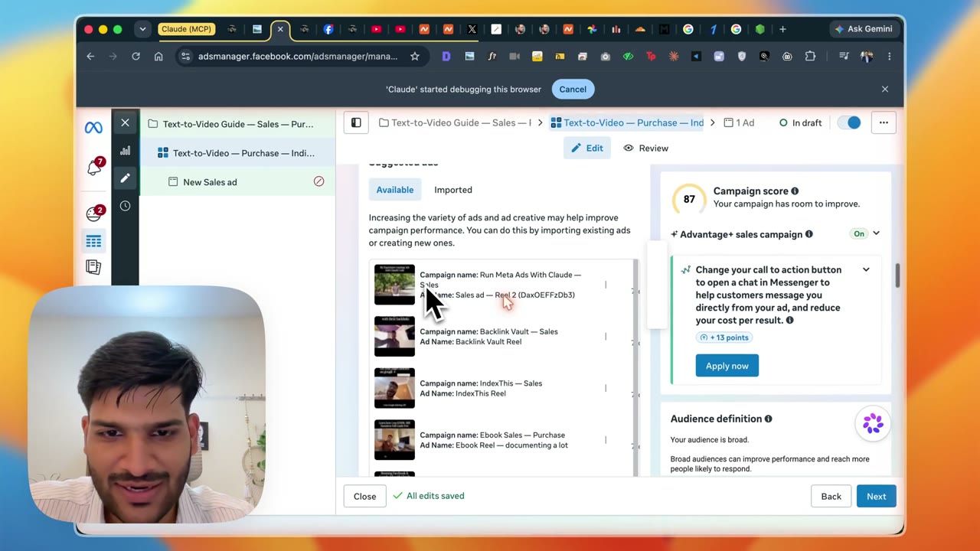Open the history clock icon in dark rail
Image resolution: width=980 pixels, height=551 pixels.
tap(125, 206)
